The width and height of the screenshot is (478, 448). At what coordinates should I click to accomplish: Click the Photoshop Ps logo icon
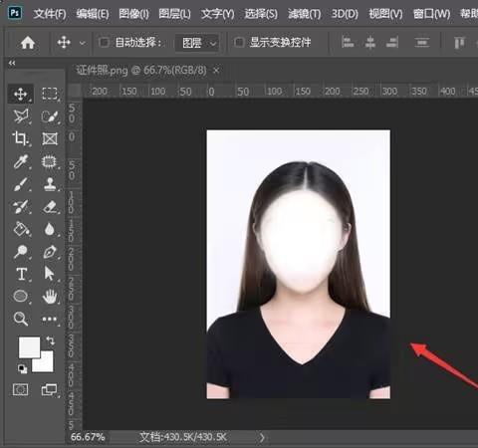pos(15,13)
